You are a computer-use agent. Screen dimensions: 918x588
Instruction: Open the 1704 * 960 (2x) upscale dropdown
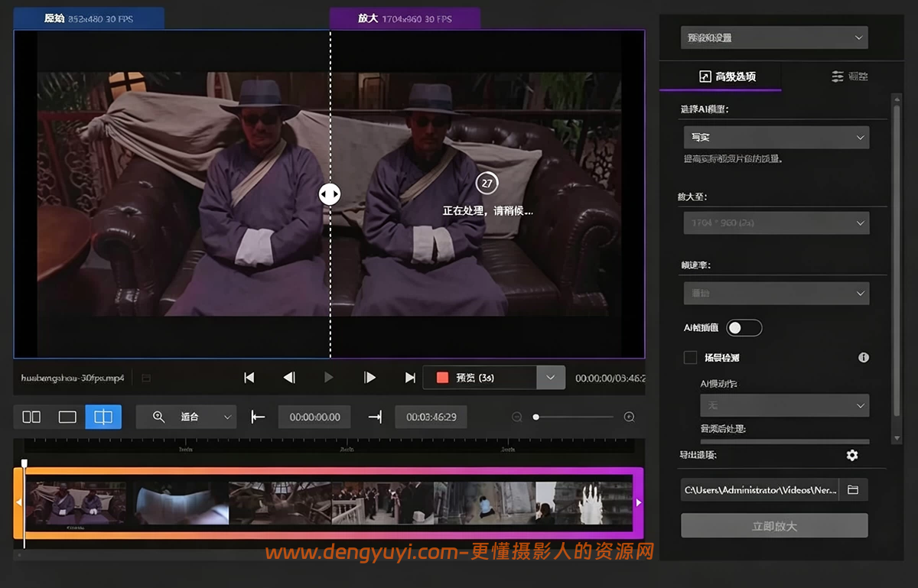(776, 223)
